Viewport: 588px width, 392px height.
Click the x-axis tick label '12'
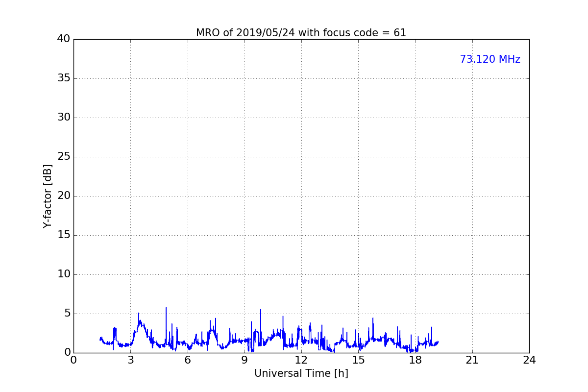301,360
